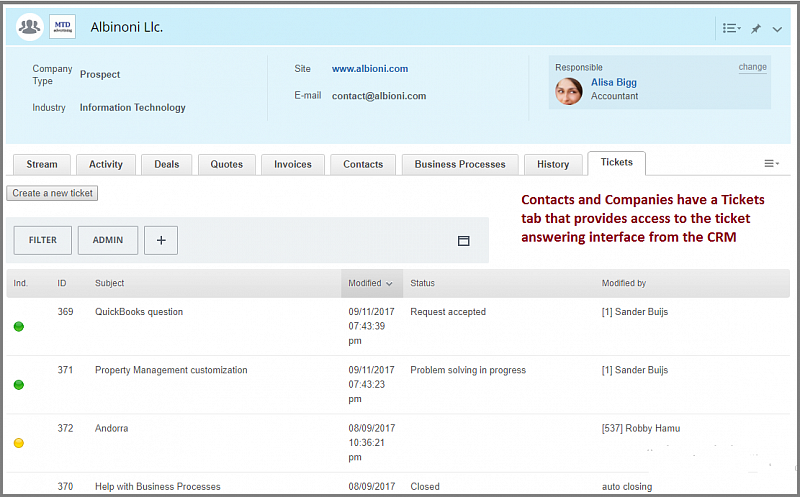The image size is (800, 497).
Task: Open the Business Processes tab
Action: click(460, 164)
